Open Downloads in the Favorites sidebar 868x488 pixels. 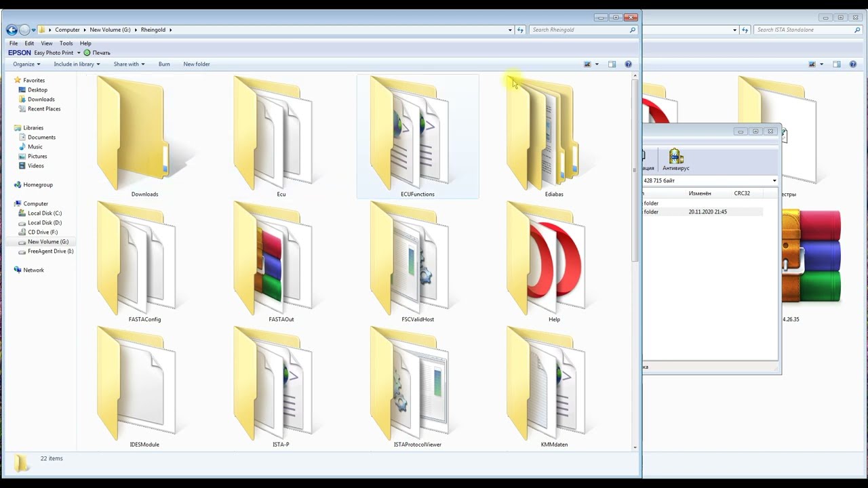coord(41,100)
